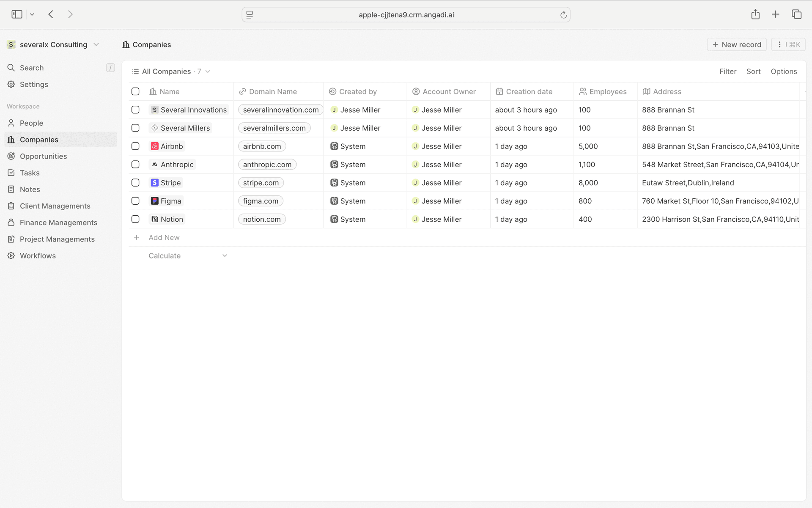Select the Stripe row checkbox
Viewport: 812px width, 508px height.
(x=135, y=183)
